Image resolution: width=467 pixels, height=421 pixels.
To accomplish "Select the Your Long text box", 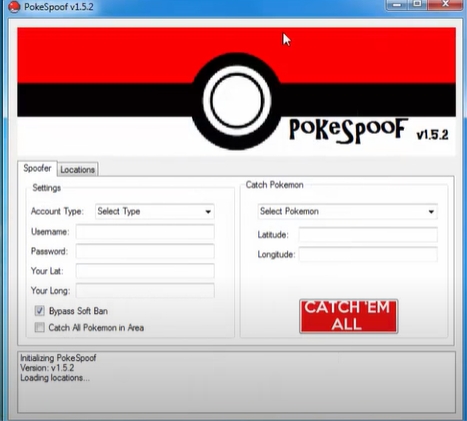I will pos(145,291).
